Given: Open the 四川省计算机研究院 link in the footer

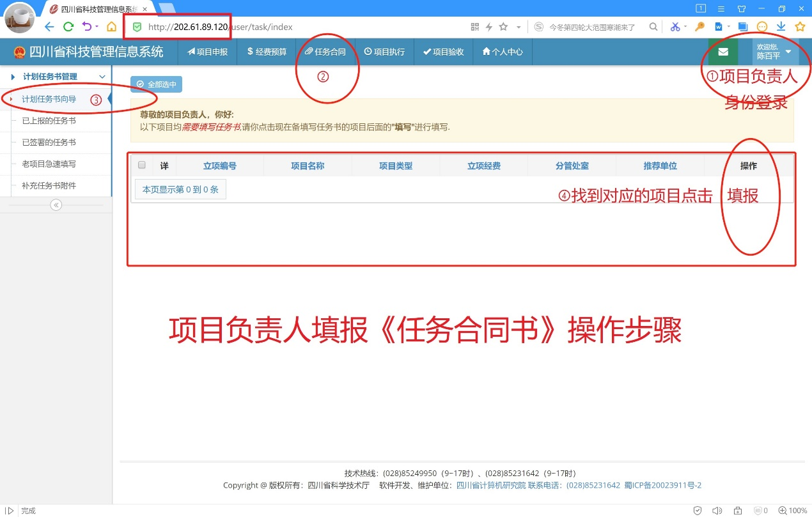Looking at the screenshot, I should (489, 485).
